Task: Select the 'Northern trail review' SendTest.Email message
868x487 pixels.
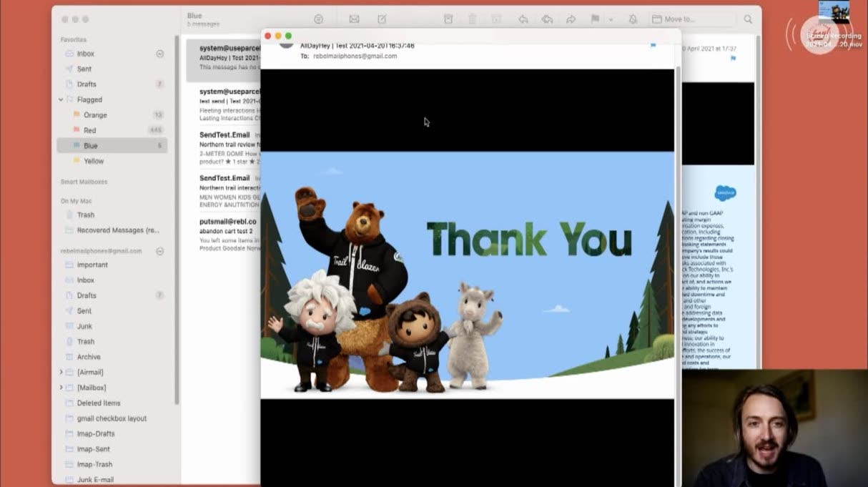Action: point(223,148)
